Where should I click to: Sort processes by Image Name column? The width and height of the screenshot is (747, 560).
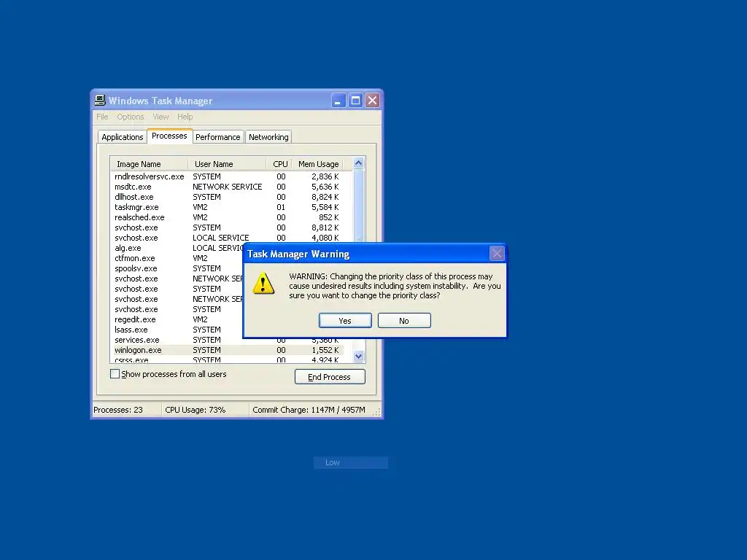[x=149, y=164]
